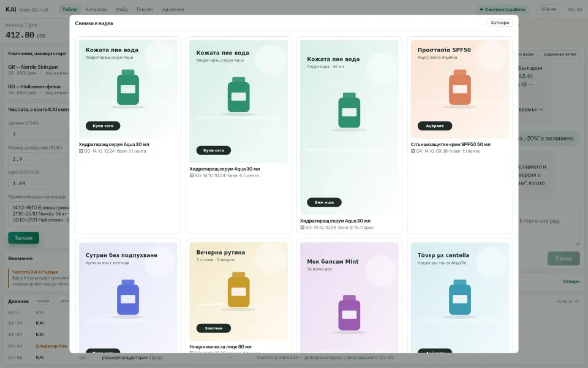Click the 'BG — Halloween флаш' campaign row
The image size is (588, 368).
coord(37,90)
